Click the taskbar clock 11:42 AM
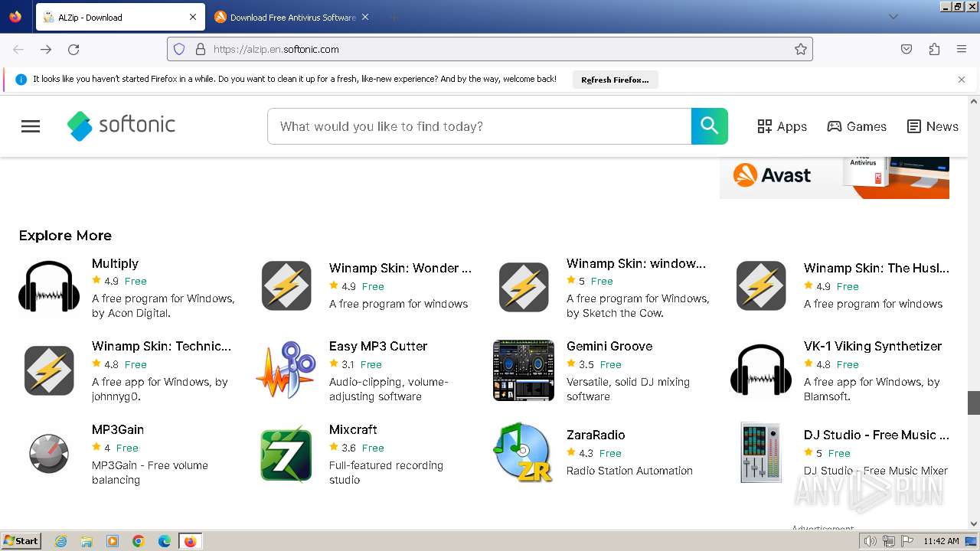Image resolution: width=980 pixels, height=551 pixels. point(941,541)
